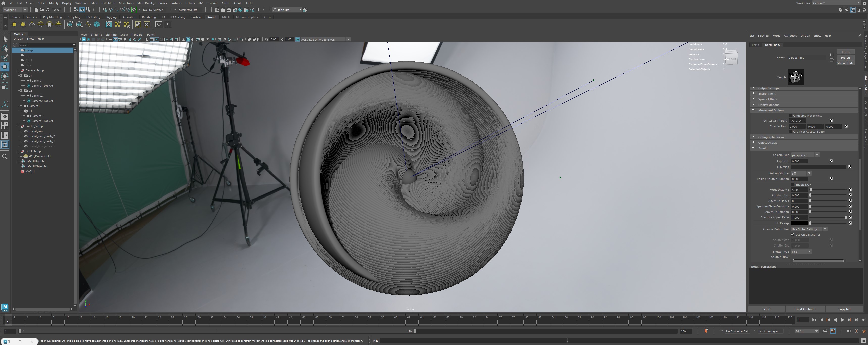The image size is (868, 345).
Task: Pick the Paint Selection brush tool
Action: coord(5,58)
